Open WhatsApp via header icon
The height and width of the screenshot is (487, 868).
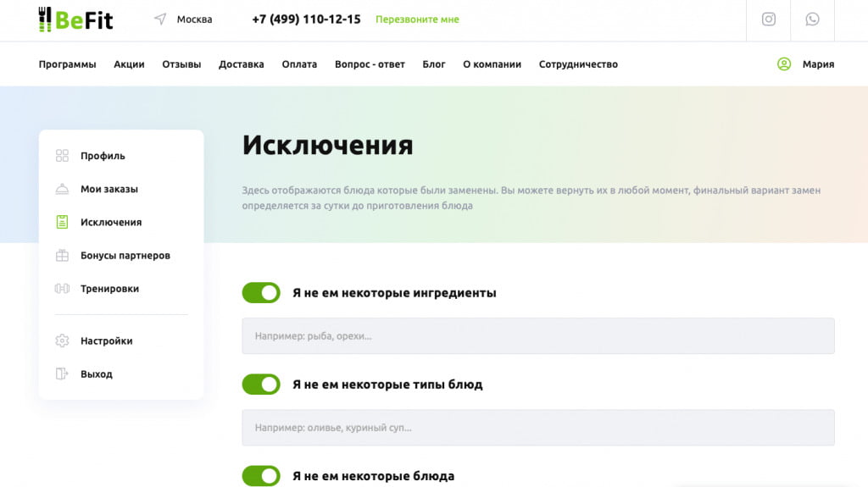coord(812,19)
